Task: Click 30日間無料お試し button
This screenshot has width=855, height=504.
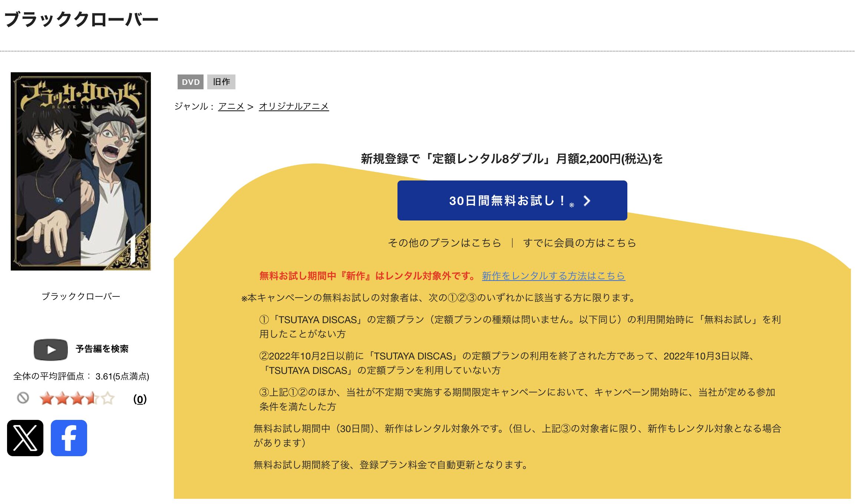Action: 512,200
